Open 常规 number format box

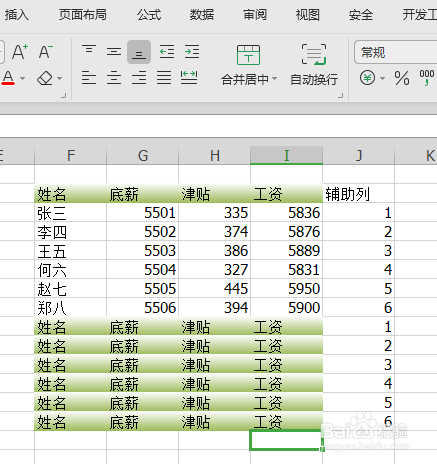coord(396,52)
